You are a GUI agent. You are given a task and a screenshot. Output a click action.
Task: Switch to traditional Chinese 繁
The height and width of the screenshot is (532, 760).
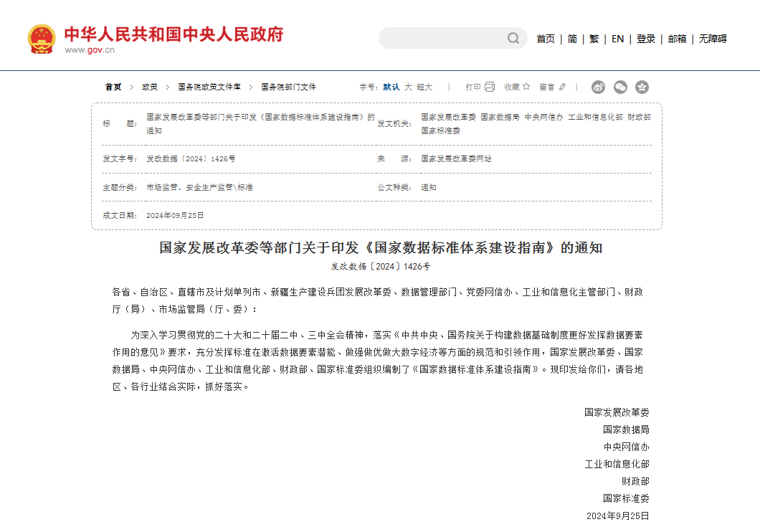pyautogui.click(x=594, y=39)
